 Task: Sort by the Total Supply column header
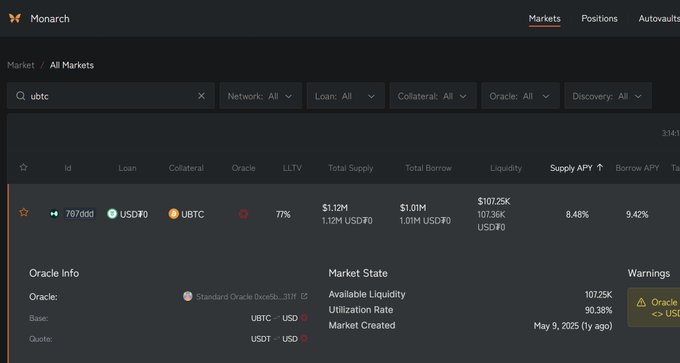coord(350,168)
